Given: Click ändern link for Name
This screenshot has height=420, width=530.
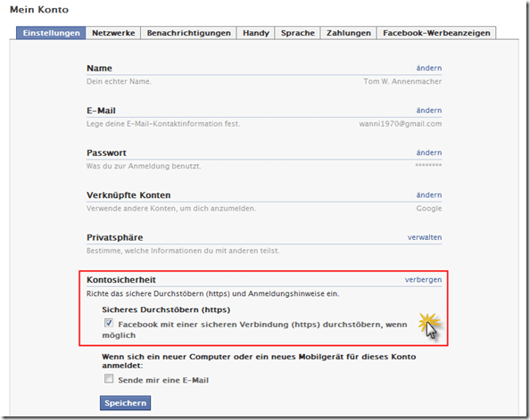Looking at the screenshot, I should (x=429, y=68).
